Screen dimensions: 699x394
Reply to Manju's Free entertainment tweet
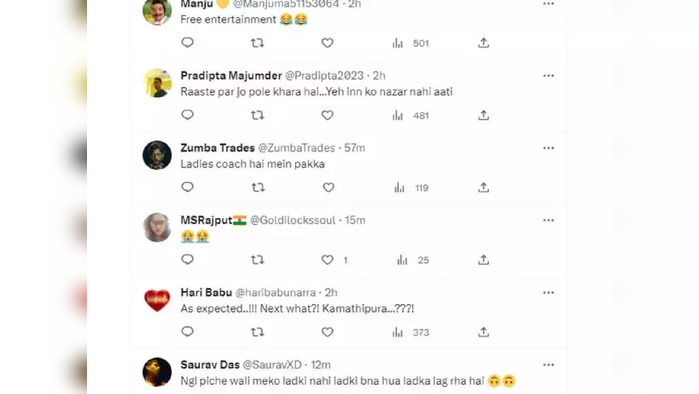pos(187,42)
